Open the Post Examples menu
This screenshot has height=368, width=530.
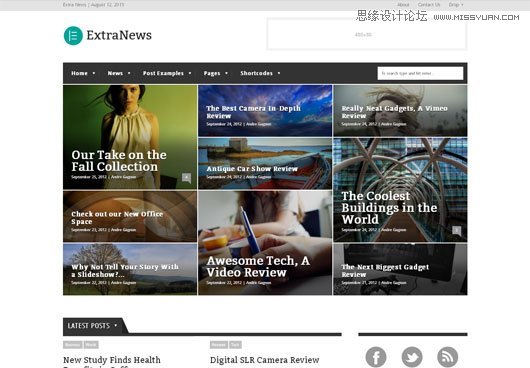163,73
